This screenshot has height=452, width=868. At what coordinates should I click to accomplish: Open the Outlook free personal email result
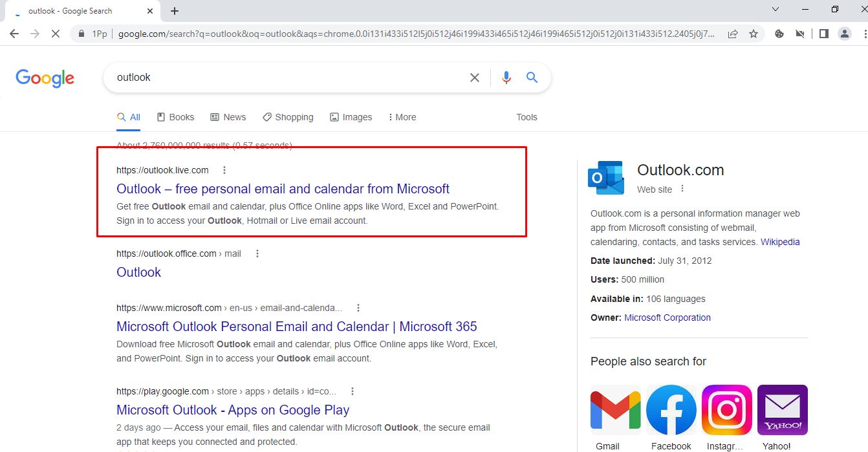point(283,189)
